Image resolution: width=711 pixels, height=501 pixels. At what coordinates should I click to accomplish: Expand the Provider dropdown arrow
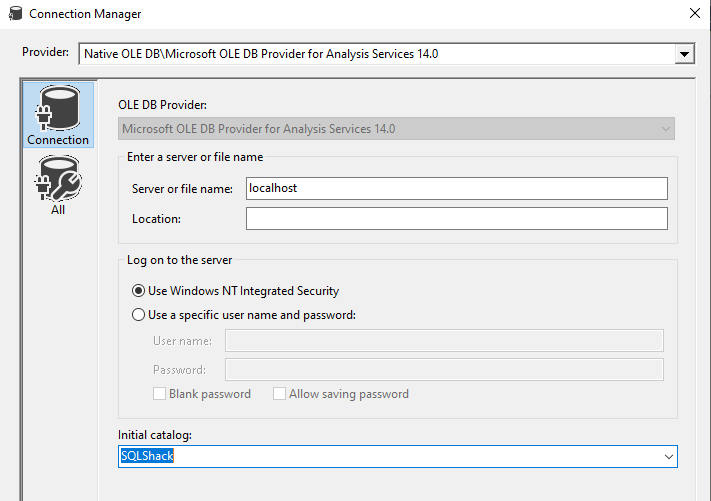(684, 54)
